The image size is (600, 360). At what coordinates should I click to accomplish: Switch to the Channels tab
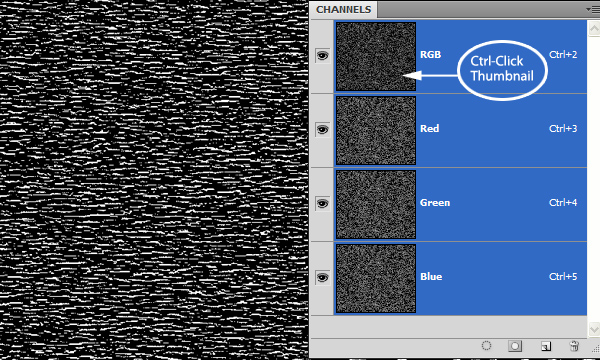point(344,10)
